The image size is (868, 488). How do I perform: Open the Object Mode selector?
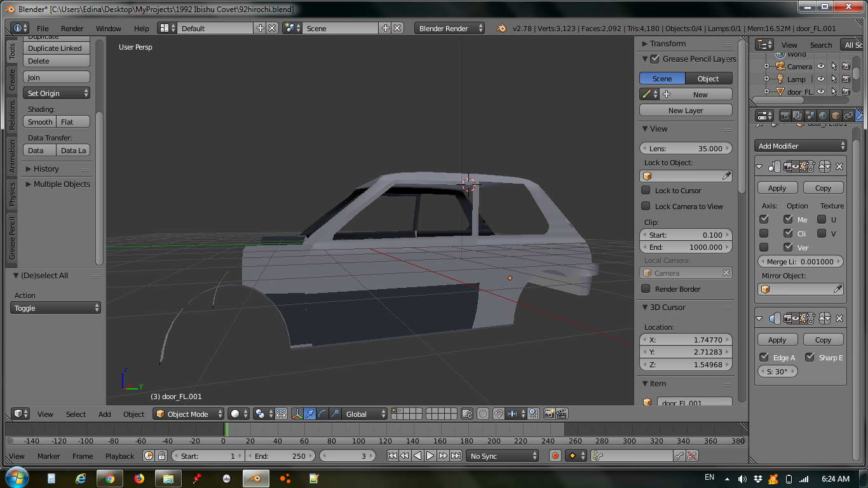pyautogui.click(x=189, y=414)
